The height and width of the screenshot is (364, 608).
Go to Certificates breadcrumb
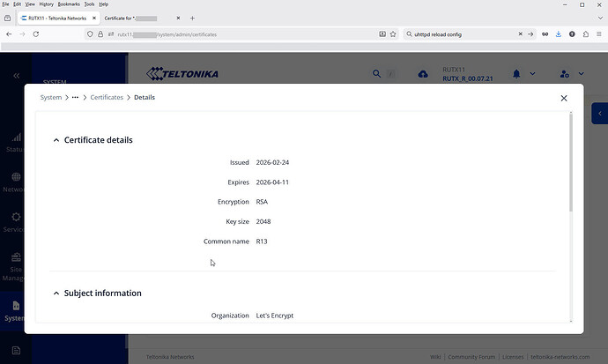(x=107, y=97)
